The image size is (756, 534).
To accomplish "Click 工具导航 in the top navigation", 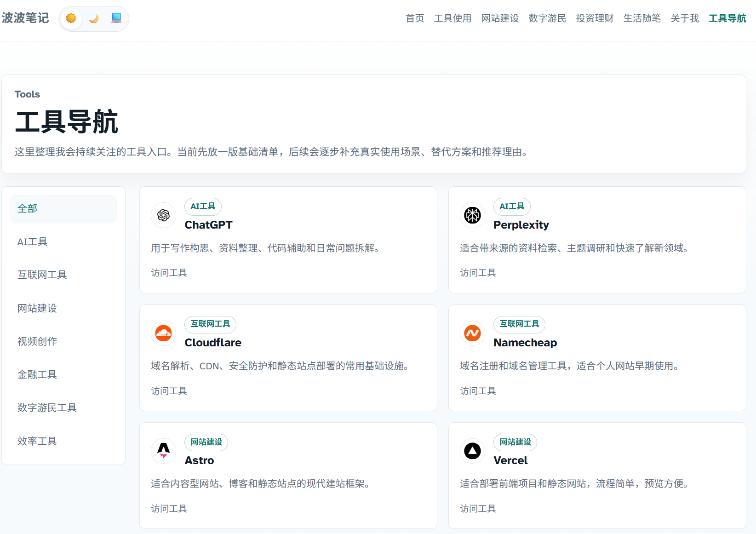I will coord(727,18).
